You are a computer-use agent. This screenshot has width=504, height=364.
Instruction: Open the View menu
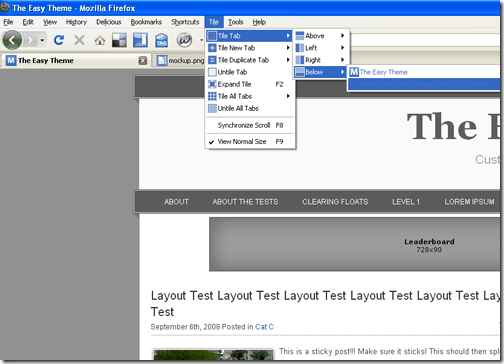[x=50, y=22]
